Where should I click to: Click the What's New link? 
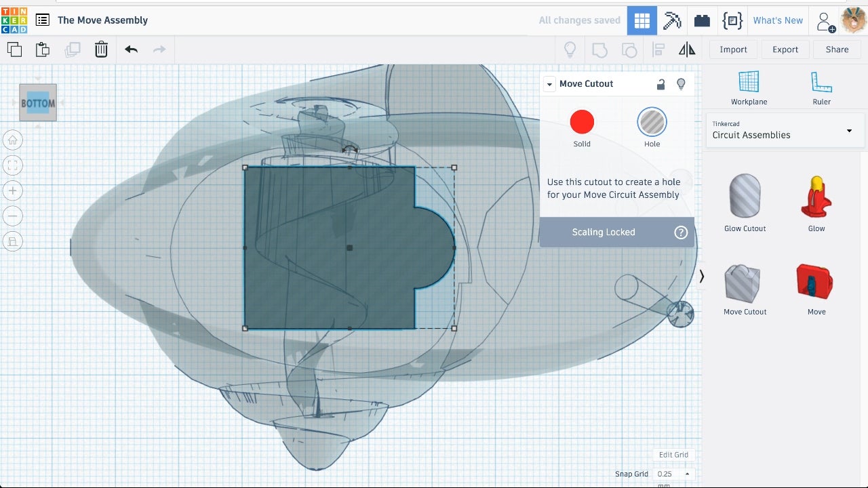(778, 20)
